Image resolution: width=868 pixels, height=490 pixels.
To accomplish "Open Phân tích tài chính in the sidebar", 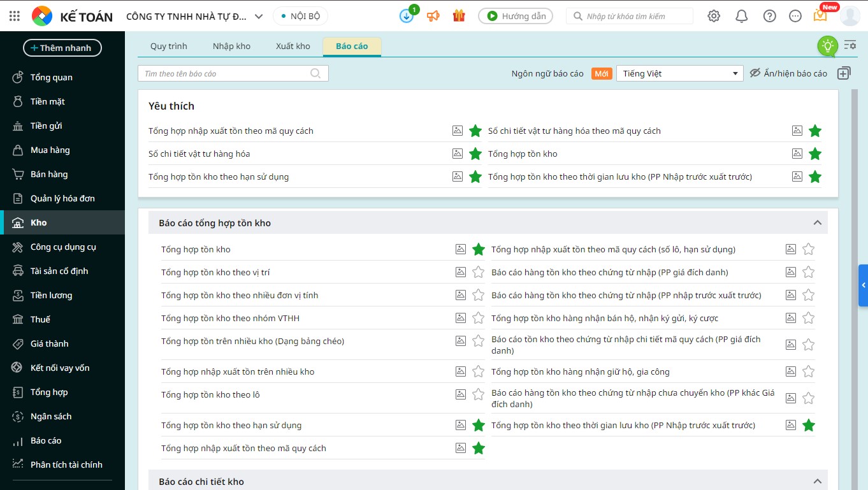I will coord(62,465).
